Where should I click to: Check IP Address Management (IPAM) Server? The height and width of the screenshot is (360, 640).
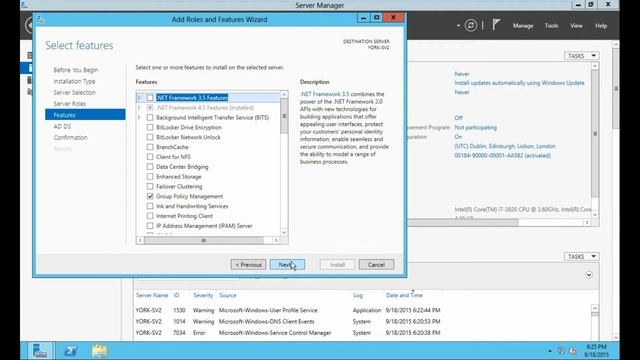pos(150,226)
